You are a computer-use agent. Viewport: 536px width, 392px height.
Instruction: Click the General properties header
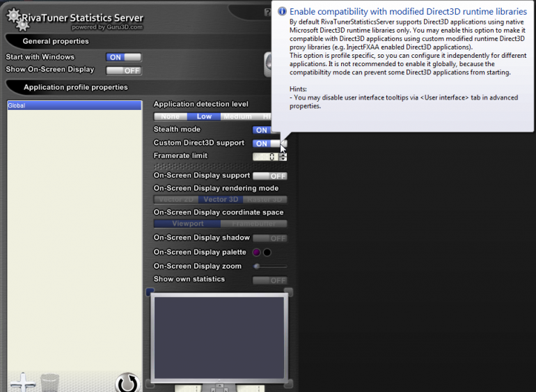(x=56, y=41)
